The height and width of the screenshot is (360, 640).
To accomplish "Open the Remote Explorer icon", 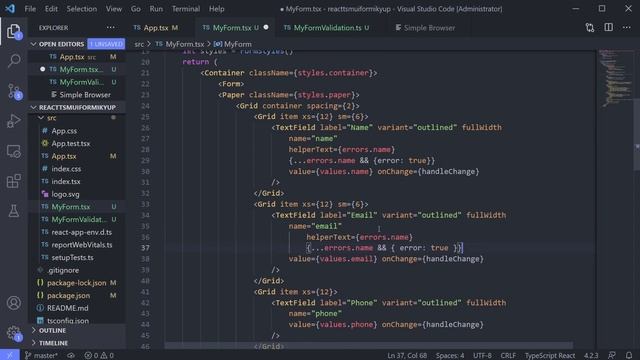I will click(x=13, y=151).
